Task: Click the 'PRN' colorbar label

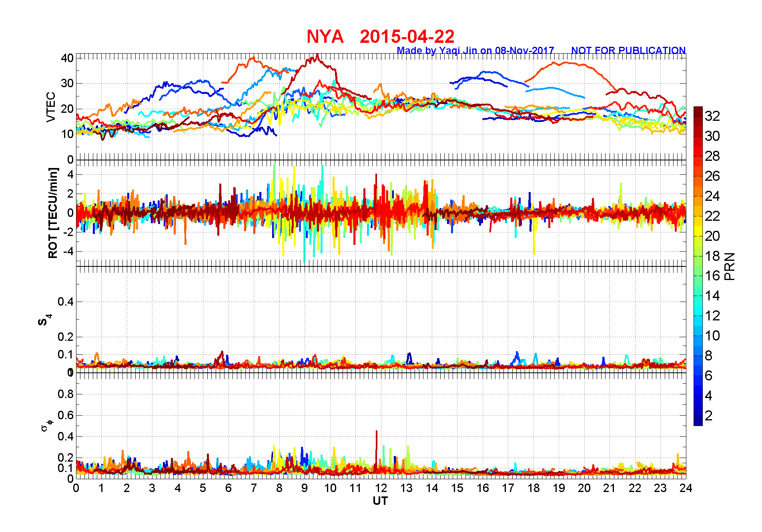Action: pos(730,266)
